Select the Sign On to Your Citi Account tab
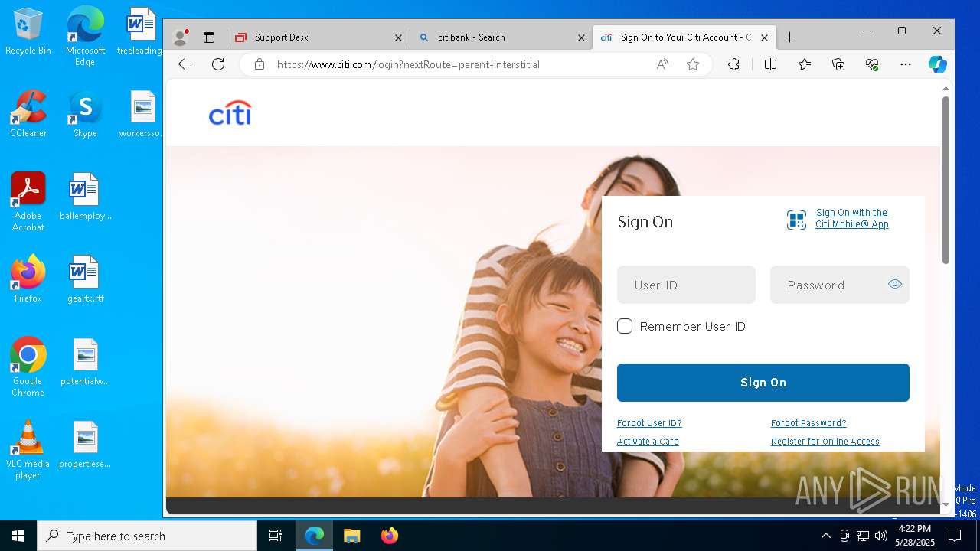Screen dimensions: 980x551 click(684, 37)
